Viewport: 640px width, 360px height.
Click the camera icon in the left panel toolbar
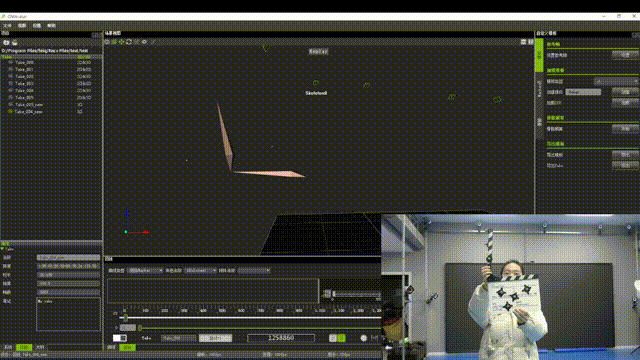[6, 42]
